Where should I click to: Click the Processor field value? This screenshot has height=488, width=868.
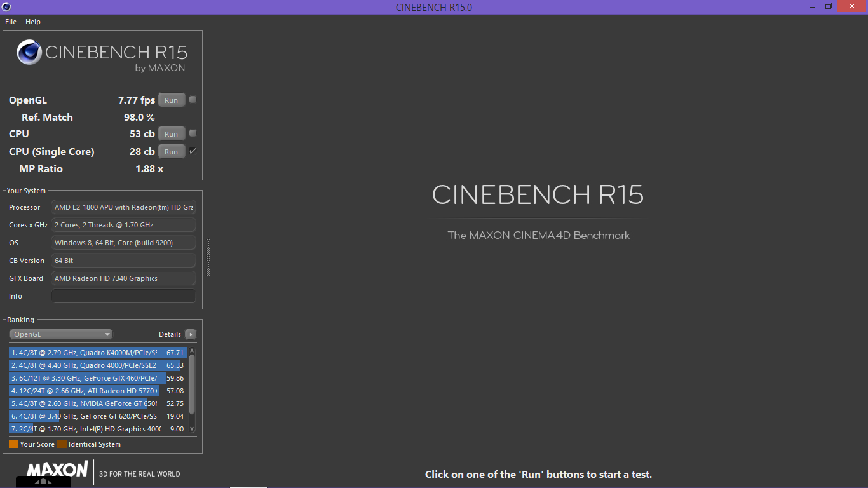123,207
